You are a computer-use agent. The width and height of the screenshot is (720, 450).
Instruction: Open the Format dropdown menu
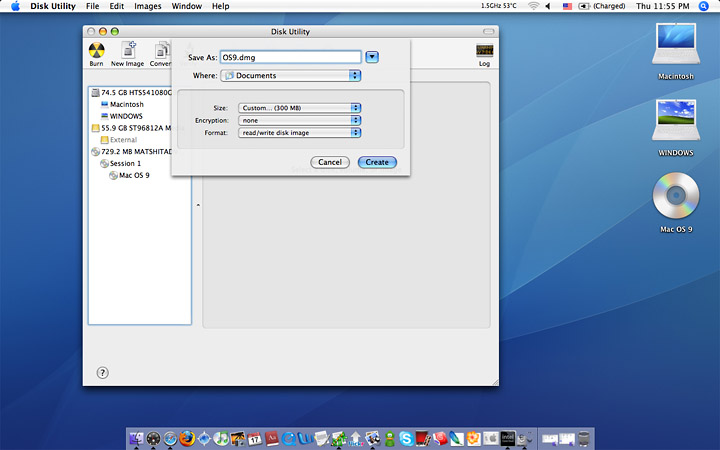click(x=299, y=132)
